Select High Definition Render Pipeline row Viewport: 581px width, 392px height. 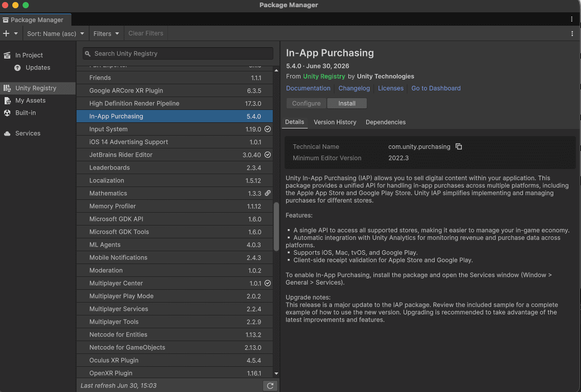(x=175, y=103)
